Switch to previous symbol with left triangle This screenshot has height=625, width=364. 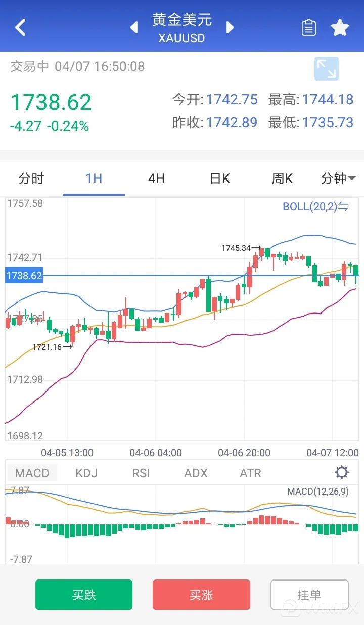(x=134, y=27)
